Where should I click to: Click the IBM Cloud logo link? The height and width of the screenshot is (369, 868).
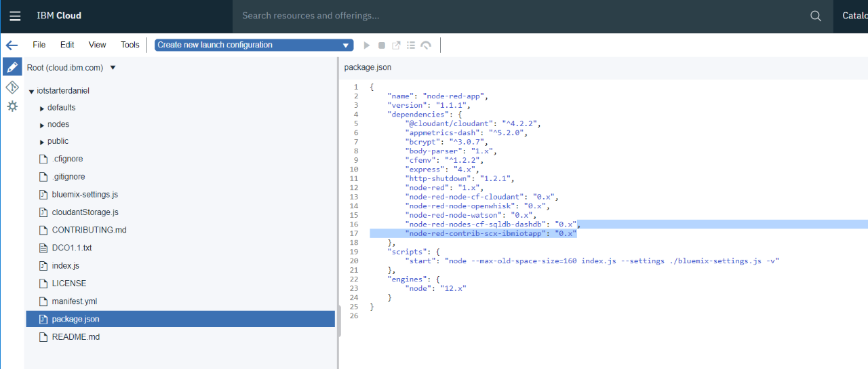pos(59,16)
